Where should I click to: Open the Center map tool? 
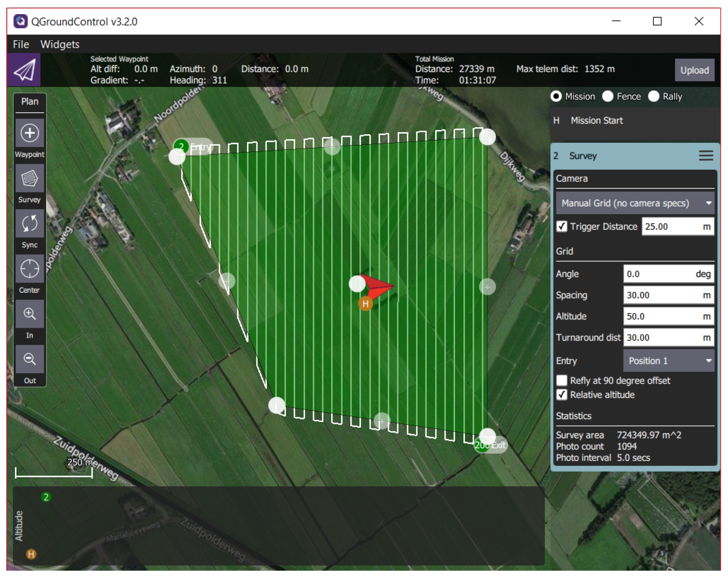(30, 269)
